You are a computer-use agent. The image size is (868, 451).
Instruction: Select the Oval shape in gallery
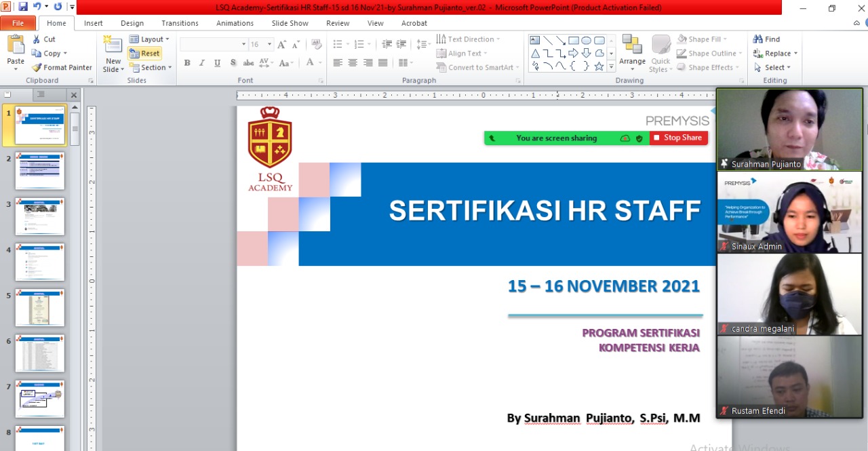coord(586,40)
